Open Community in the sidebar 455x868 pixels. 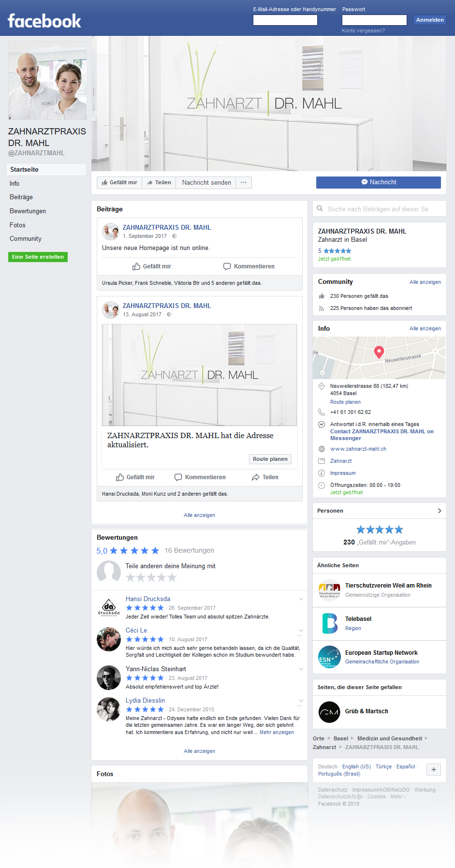[x=26, y=239]
